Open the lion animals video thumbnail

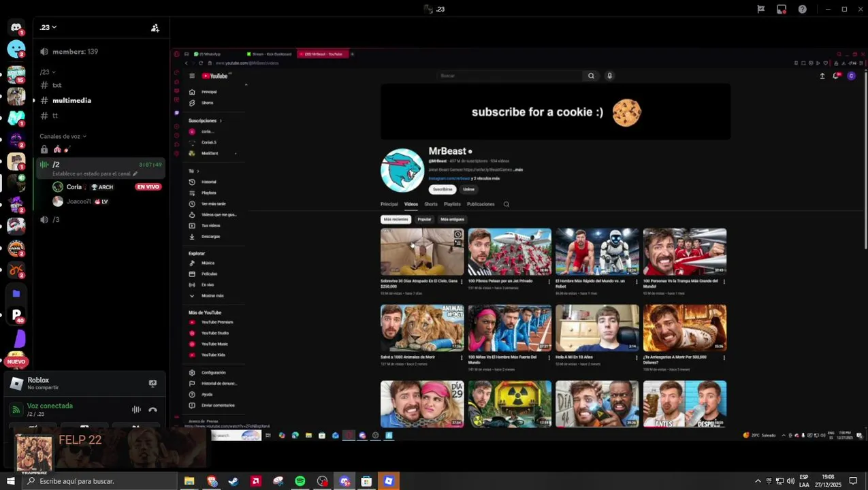coord(422,327)
